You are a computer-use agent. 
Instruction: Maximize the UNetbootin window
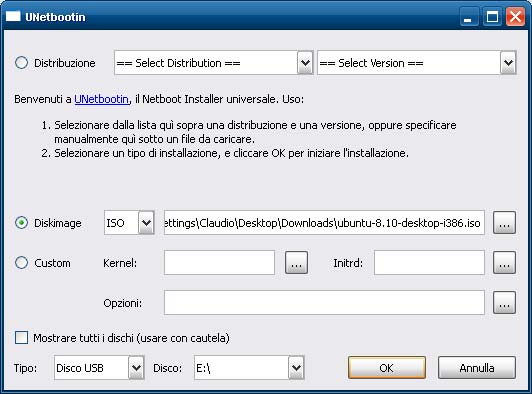coord(492,17)
